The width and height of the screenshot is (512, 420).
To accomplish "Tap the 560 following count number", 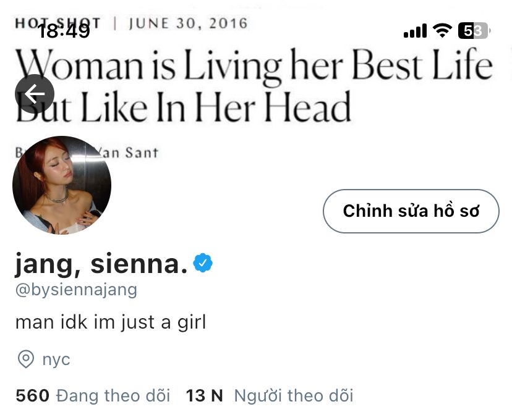I will 32,395.
